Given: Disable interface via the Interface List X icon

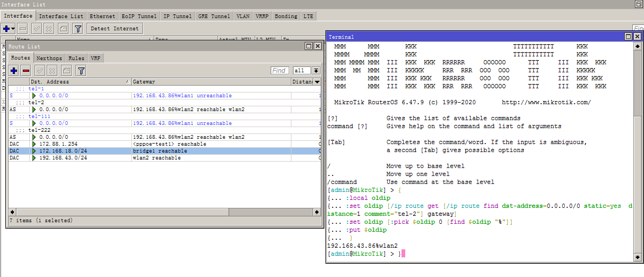Looking at the screenshot, I should pos(48,29).
